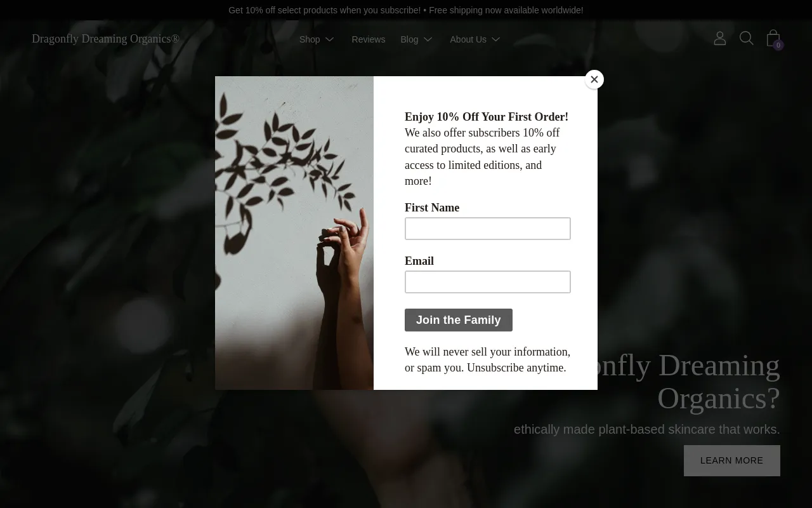
Task: Click the hero heading Dreaming Organics?
Action: tap(719, 382)
